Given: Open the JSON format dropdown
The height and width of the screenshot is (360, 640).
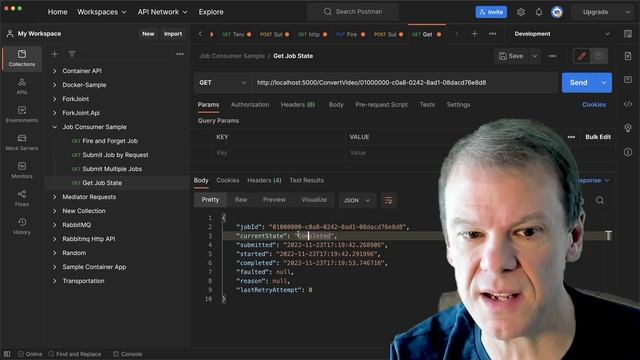Looking at the screenshot, I should pos(357,200).
